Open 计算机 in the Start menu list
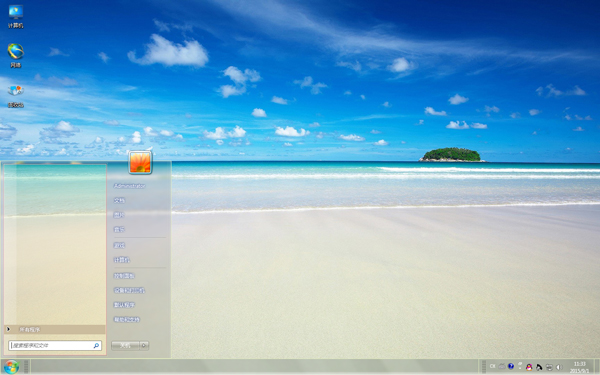 pyautogui.click(x=122, y=260)
